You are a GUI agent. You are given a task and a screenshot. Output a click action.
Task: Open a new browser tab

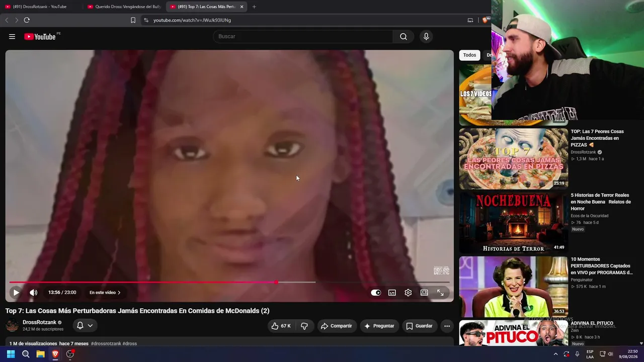pos(254,7)
